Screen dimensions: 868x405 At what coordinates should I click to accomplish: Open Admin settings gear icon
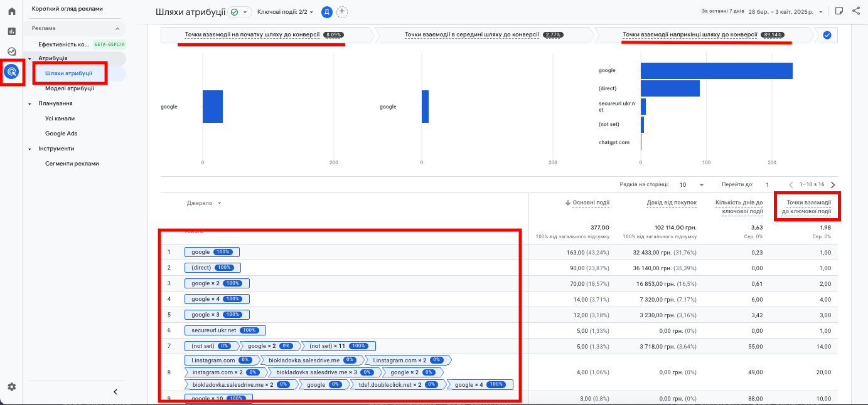pos(11,387)
